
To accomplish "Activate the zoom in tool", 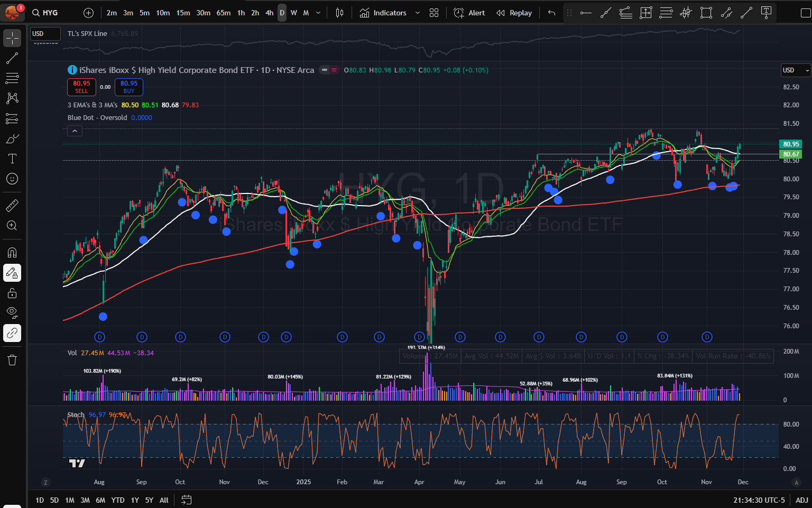I will point(12,226).
